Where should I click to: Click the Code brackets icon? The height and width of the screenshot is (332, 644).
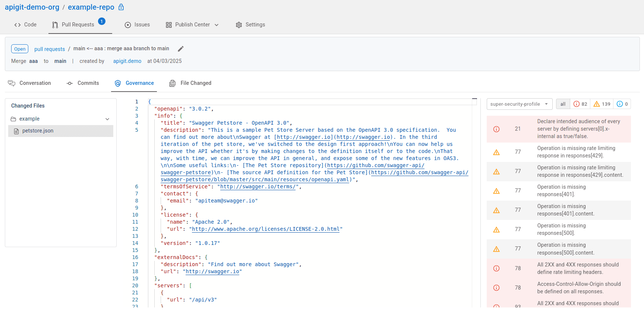pyautogui.click(x=18, y=25)
